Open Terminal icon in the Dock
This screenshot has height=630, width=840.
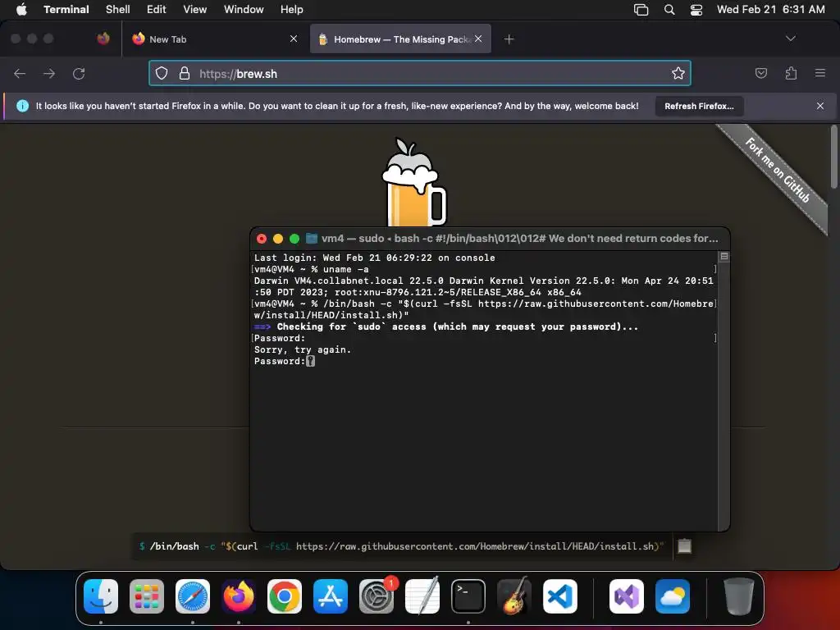coord(468,596)
